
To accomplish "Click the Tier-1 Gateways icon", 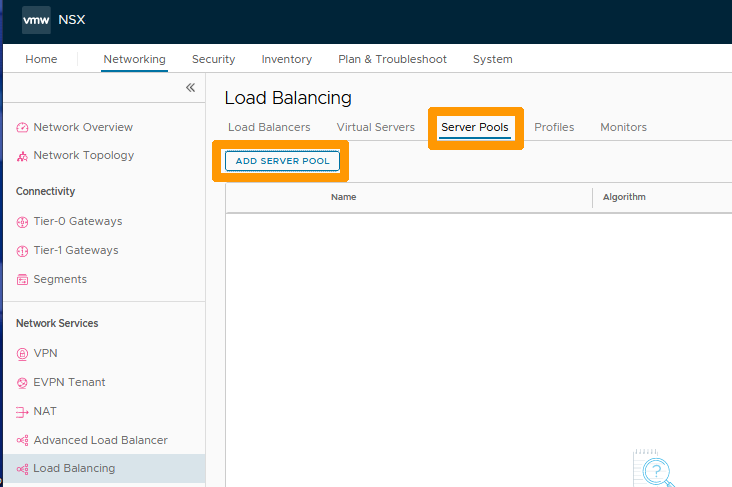I will click(22, 251).
